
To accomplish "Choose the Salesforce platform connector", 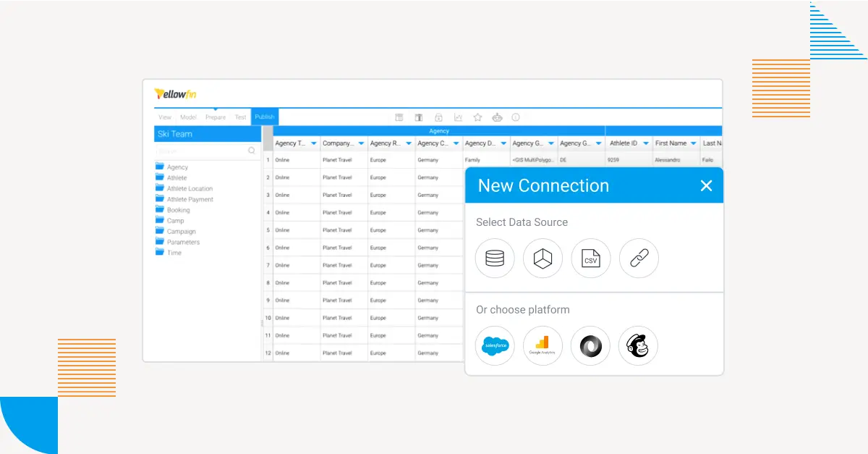I will [495, 346].
